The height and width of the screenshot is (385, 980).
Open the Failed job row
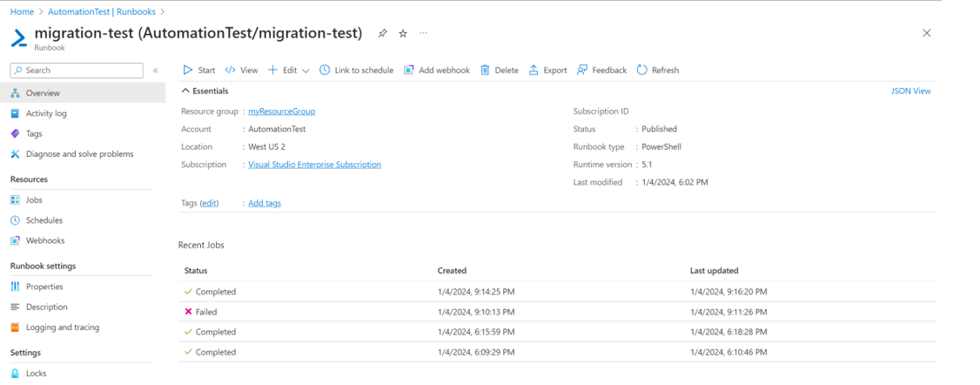pos(206,312)
